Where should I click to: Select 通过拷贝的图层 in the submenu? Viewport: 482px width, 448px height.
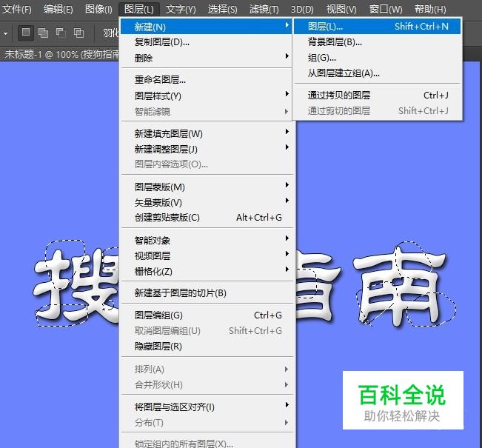[377, 96]
